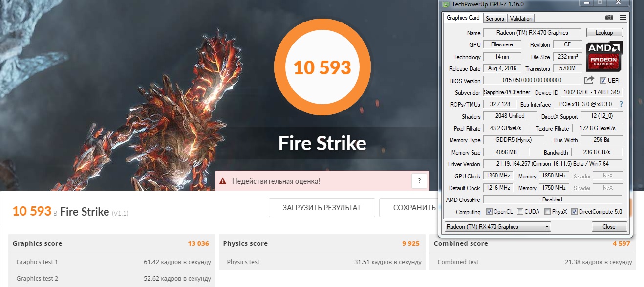The height and width of the screenshot is (287, 644).
Task: Toggle the DirectCompute 5.0 checkbox
Action: [x=575, y=212]
